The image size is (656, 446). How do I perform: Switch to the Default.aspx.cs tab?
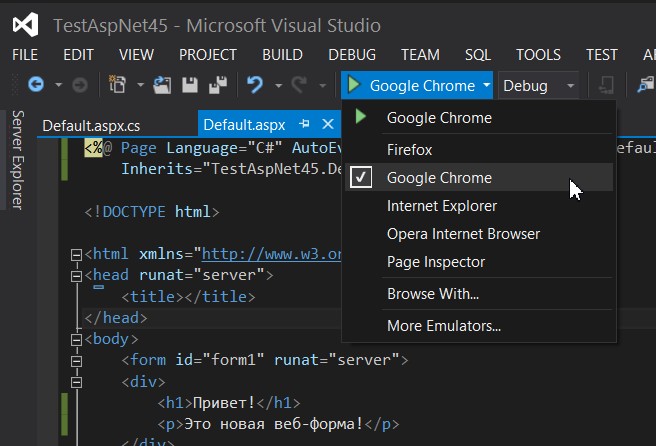pyautogui.click(x=91, y=126)
